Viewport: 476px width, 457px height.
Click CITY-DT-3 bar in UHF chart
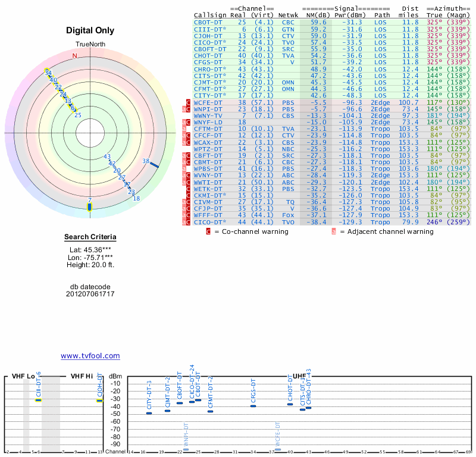click(x=149, y=413)
